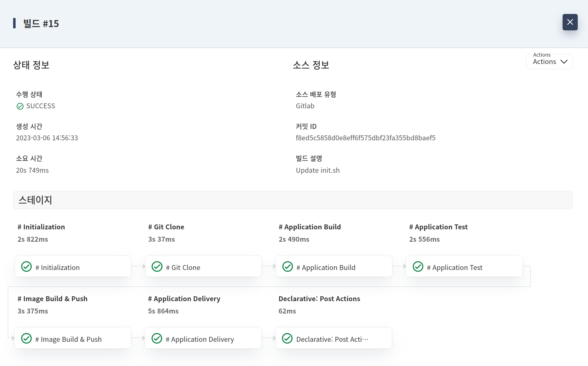Click the 5s 864ms Application Delivery duration
Viewport: 588px width, 366px height.
pos(163,311)
